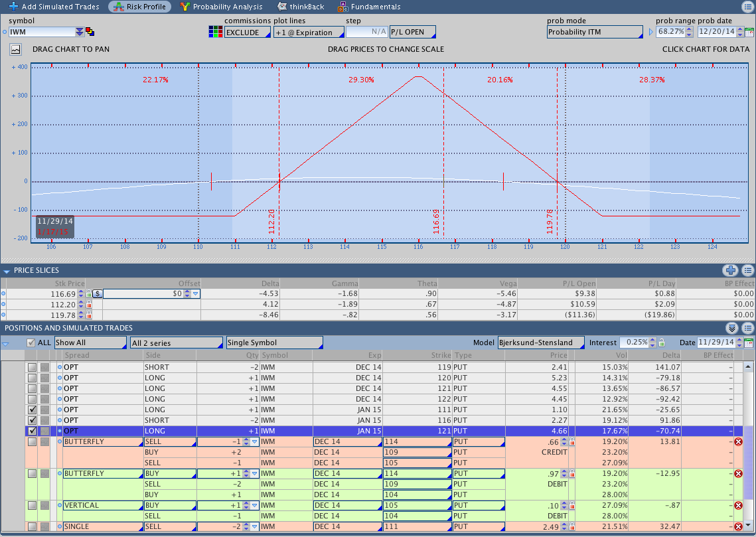Adjust the 116.69 stock price stepper
The image size is (756, 537).
81,293
